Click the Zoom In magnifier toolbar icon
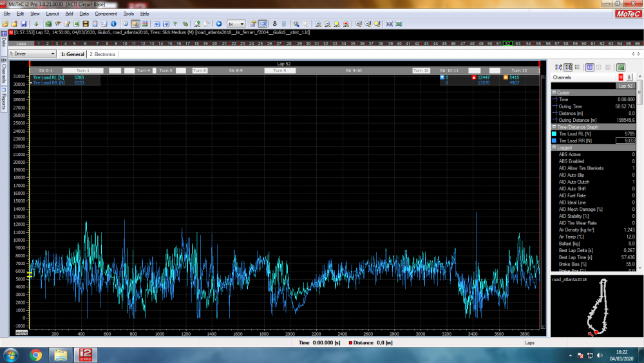 (296, 24)
